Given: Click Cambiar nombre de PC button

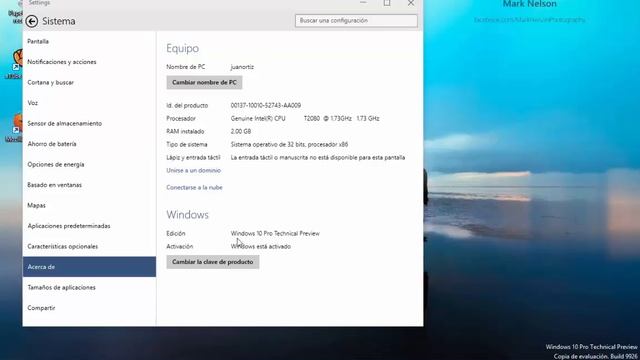Looking at the screenshot, I should pyautogui.click(x=204, y=82).
